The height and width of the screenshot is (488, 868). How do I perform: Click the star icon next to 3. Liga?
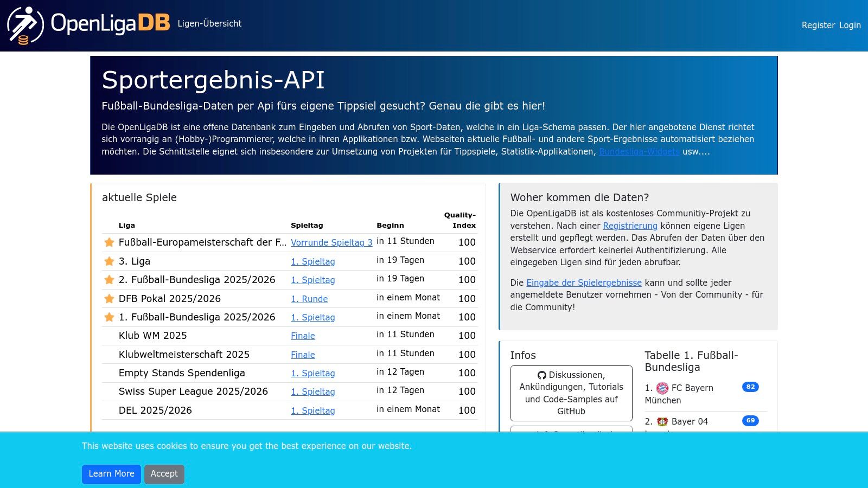pyautogui.click(x=109, y=261)
